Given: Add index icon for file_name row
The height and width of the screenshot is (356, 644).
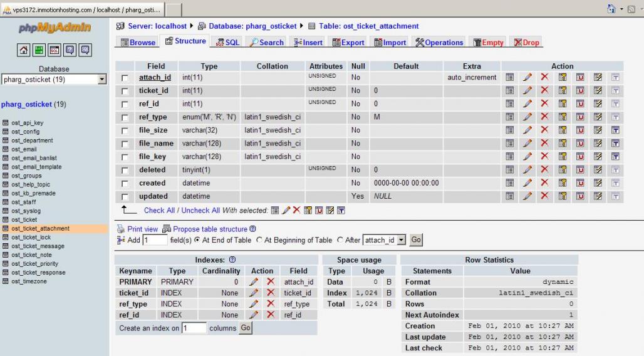Looking at the screenshot, I should tap(598, 143).
